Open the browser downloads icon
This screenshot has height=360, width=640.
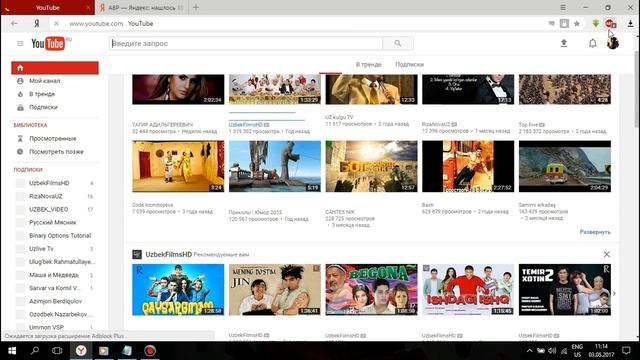(630, 24)
